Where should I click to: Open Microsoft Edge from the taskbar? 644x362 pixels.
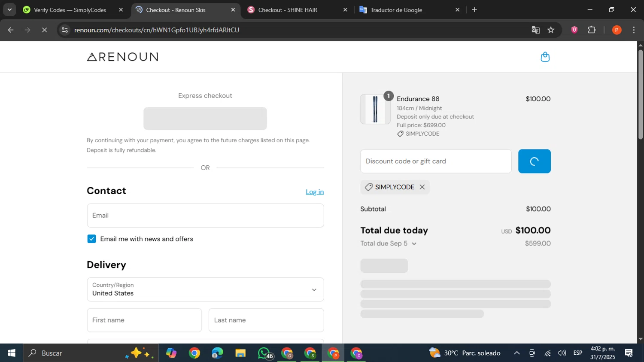[217, 353]
